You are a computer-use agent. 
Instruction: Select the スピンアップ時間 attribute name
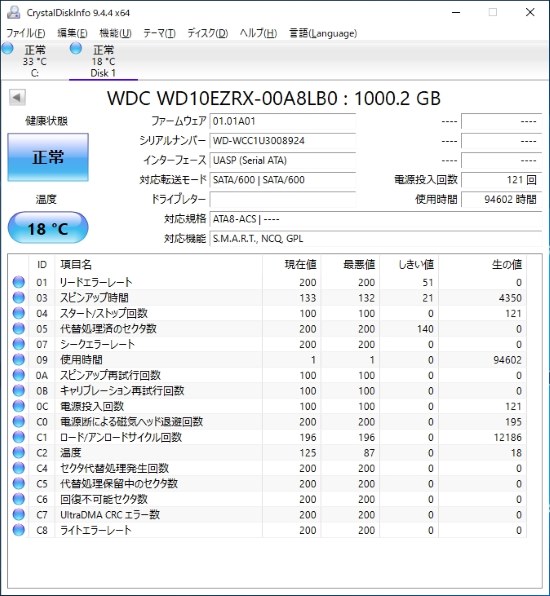click(94, 298)
